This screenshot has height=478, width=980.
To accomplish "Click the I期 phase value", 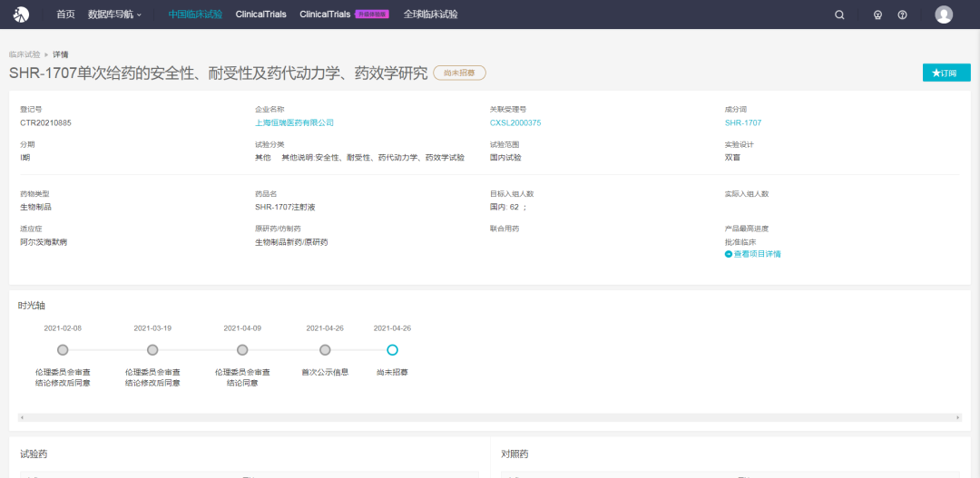I will point(25,158).
